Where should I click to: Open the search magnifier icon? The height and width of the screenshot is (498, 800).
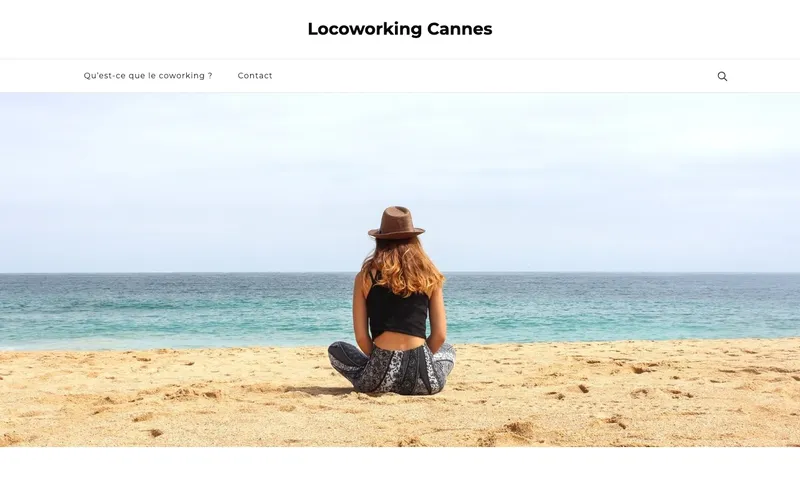(x=722, y=76)
